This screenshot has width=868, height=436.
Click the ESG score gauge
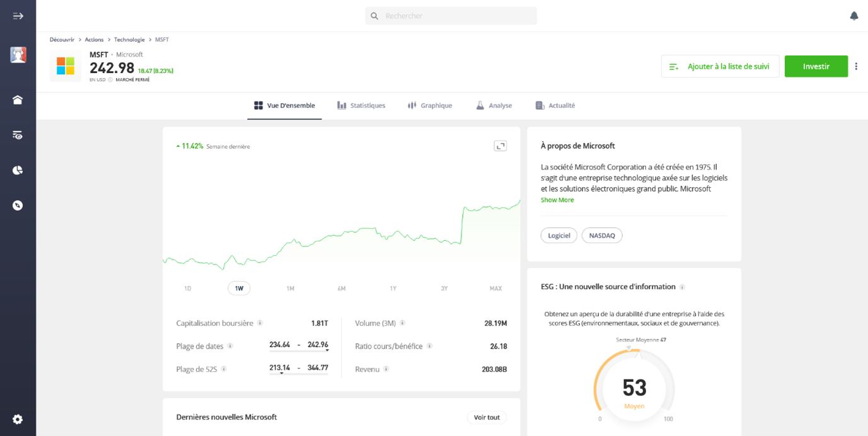(x=634, y=387)
